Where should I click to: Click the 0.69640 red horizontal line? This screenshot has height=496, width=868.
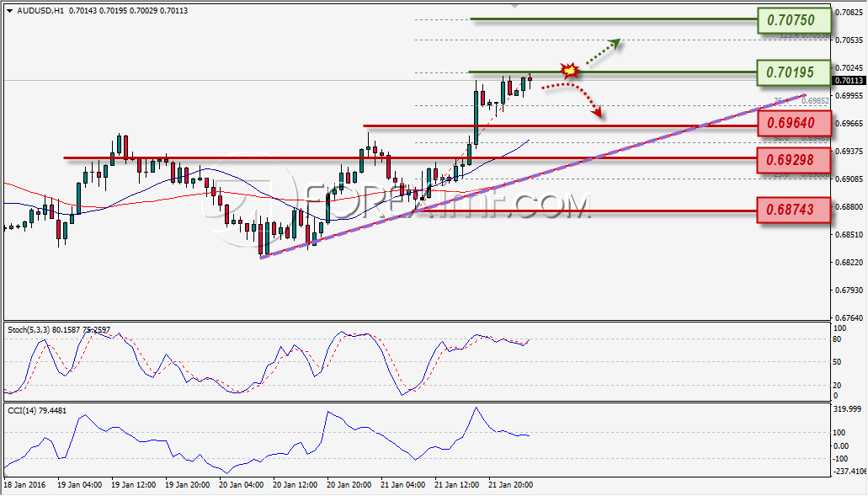560,126
